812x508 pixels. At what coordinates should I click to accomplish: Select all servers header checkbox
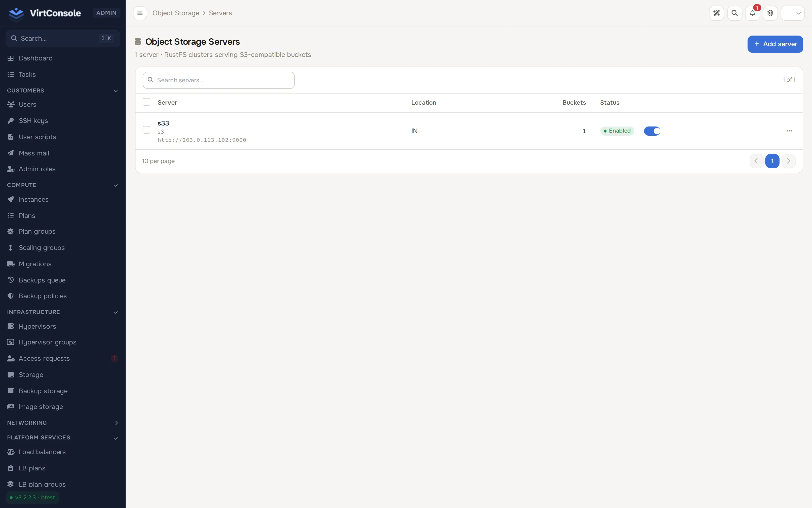tap(146, 102)
